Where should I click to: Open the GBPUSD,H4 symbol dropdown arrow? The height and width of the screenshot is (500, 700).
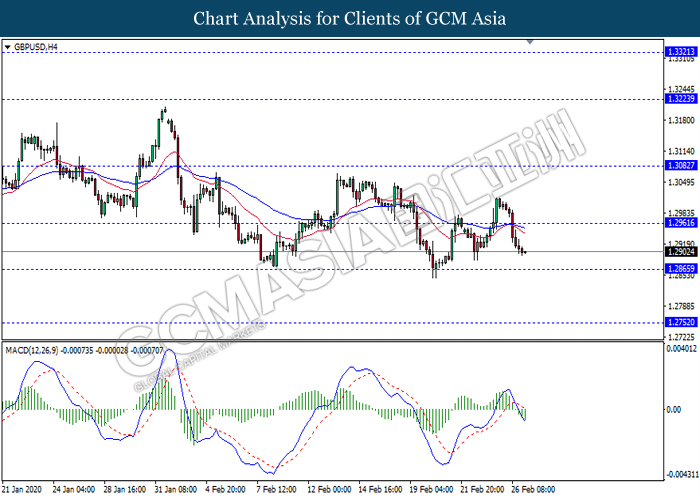tap(7, 47)
